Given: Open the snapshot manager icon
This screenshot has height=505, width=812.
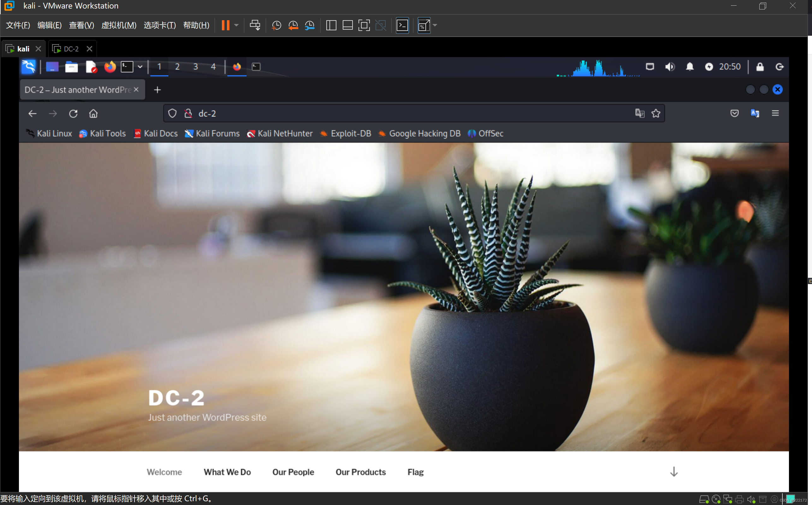Looking at the screenshot, I should tap(310, 25).
